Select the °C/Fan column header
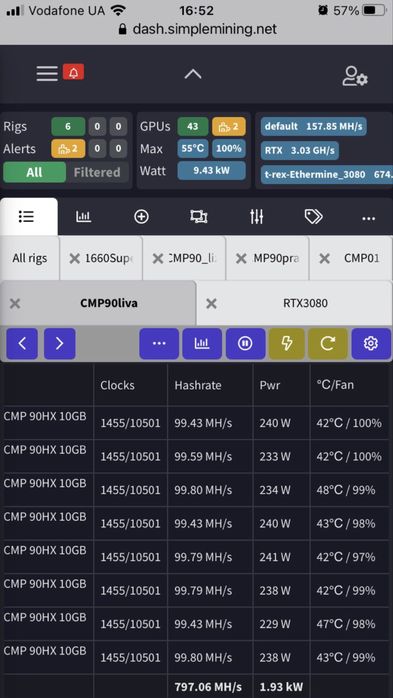The width and height of the screenshot is (393, 698). [x=335, y=385]
